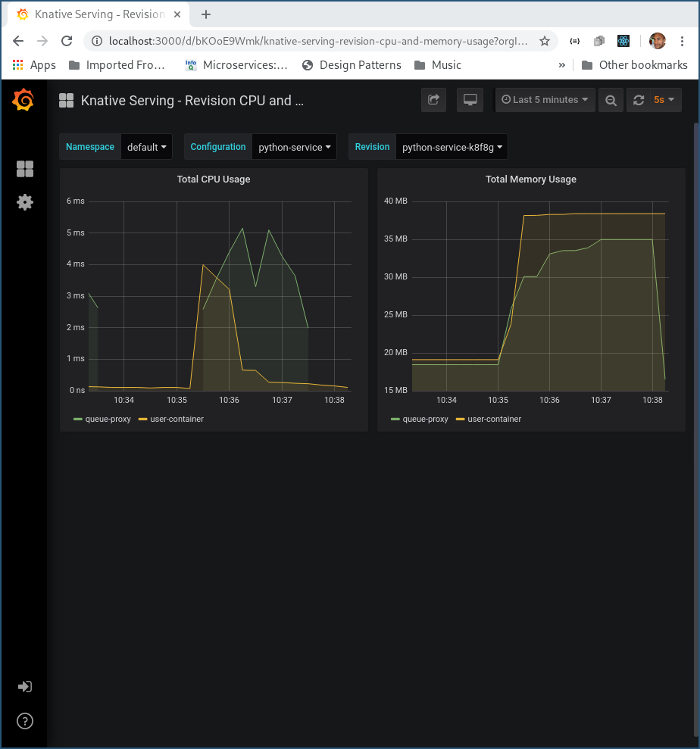Toggle user-container series in Memory Usage legend

click(494, 419)
